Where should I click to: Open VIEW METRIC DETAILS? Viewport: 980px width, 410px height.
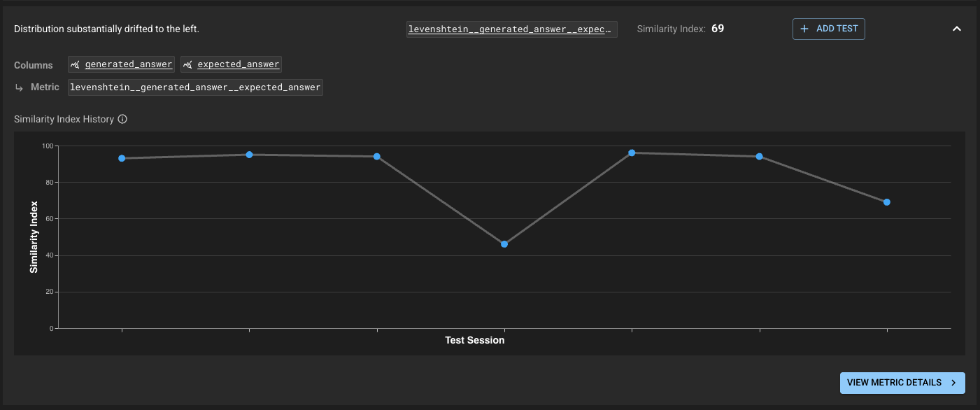pos(902,383)
